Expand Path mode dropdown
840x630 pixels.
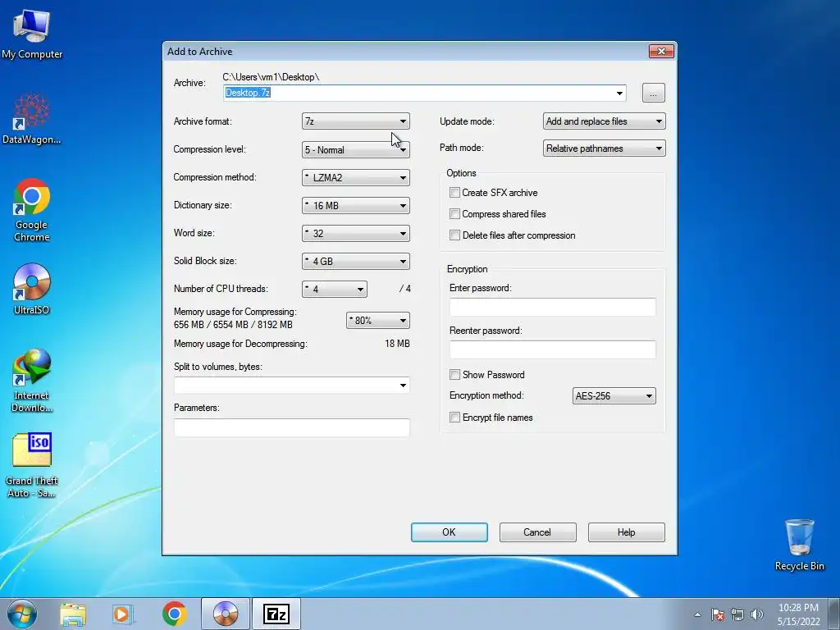[604, 148]
